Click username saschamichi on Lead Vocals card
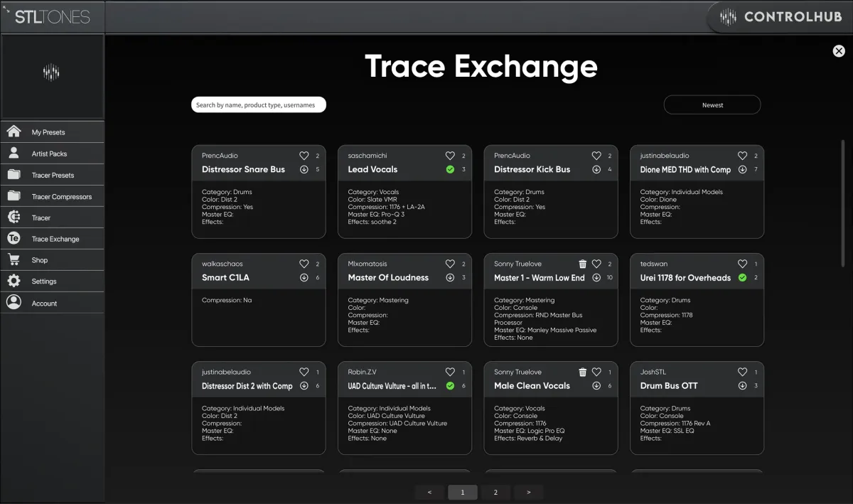The image size is (853, 504). 368,156
